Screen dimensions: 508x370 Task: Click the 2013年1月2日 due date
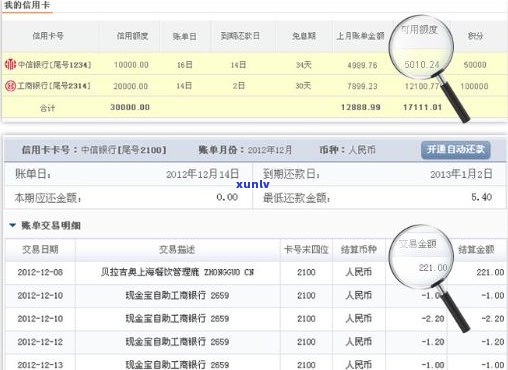[461, 174]
